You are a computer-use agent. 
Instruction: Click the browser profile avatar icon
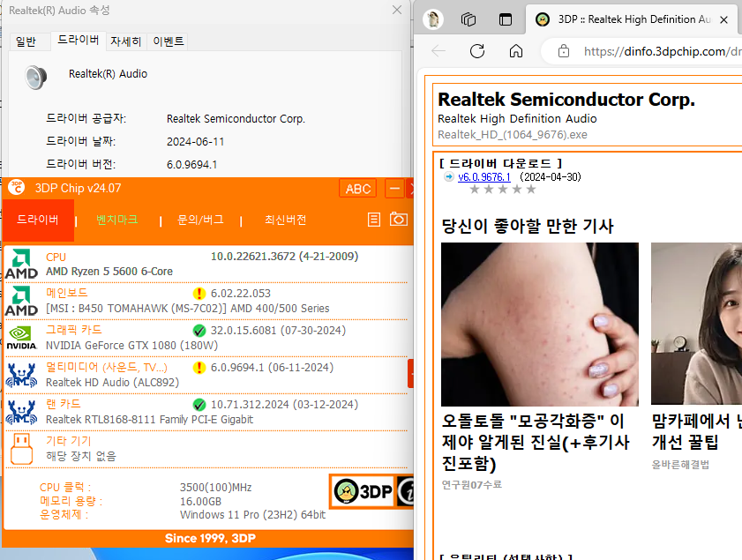(432, 19)
